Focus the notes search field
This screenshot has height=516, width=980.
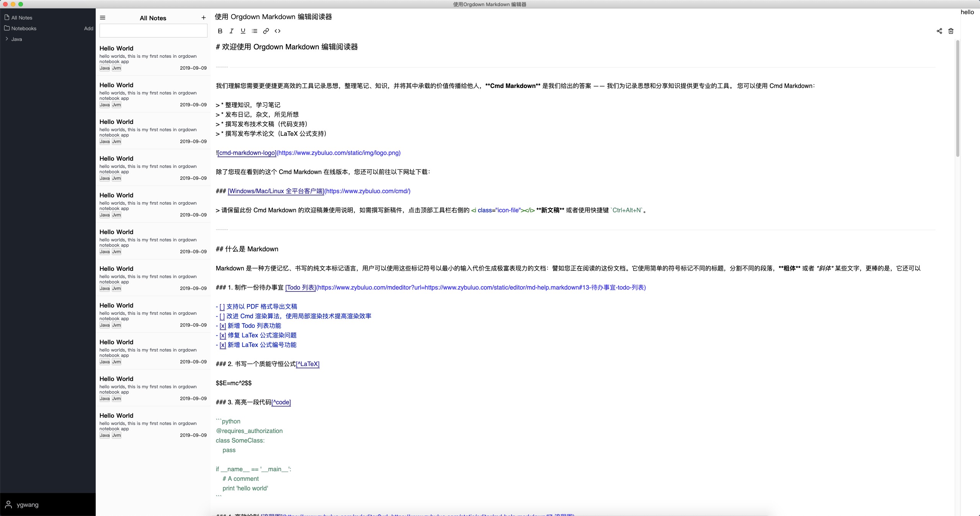pos(153,31)
